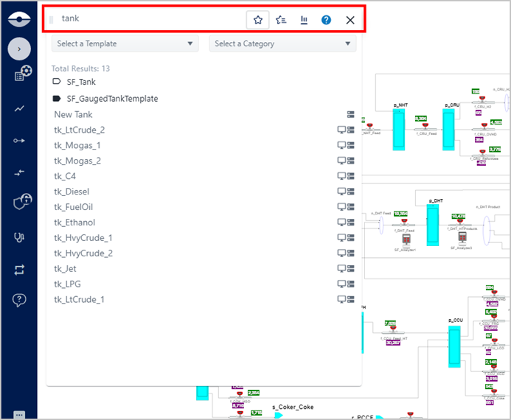Image resolution: width=511 pixels, height=420 pixels.
Task: Click the bar chart icon in search bar
Action: (x=304, y=20)
